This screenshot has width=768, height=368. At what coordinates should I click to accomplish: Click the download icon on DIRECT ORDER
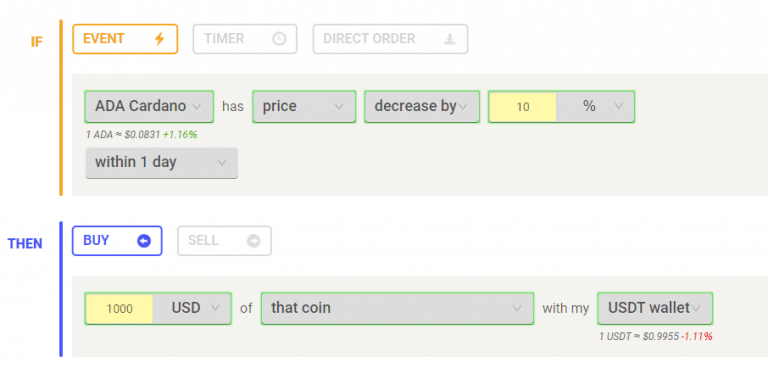coord(450,39)
